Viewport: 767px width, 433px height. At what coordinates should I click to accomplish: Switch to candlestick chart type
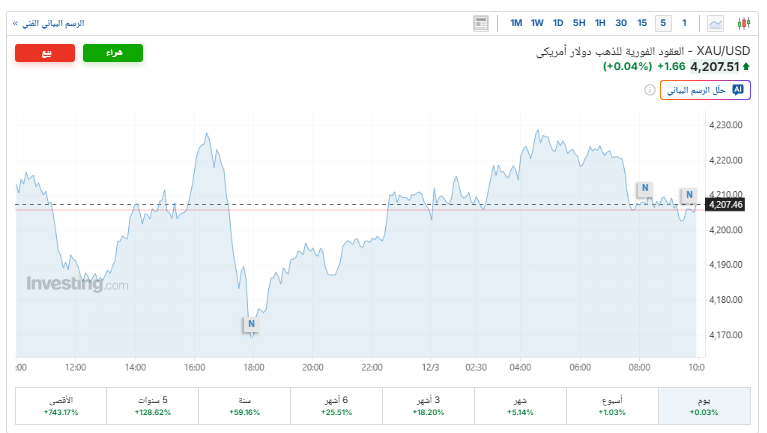[x=743, y=23]
